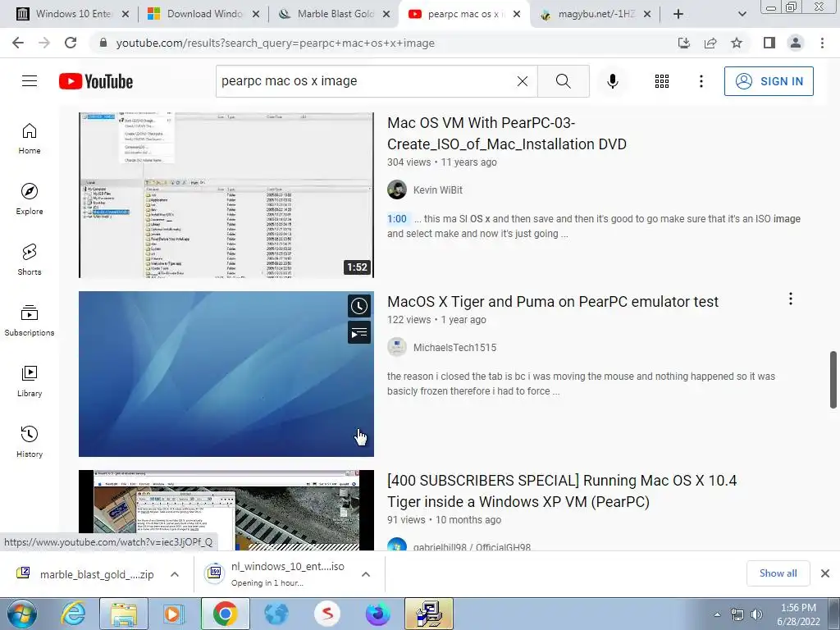Viewport: 840px width, 630px height.
Task: Open a new browser tab
Action: tap(678, 14)
